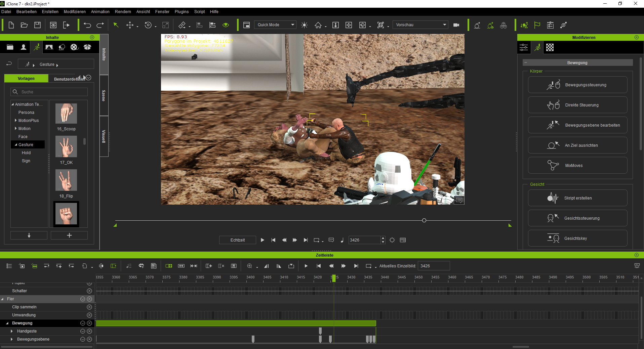Open Gesichtskey editor
The height and width of the screenshot is (349, 644).
pyautogui.click(x=577, y=238)
